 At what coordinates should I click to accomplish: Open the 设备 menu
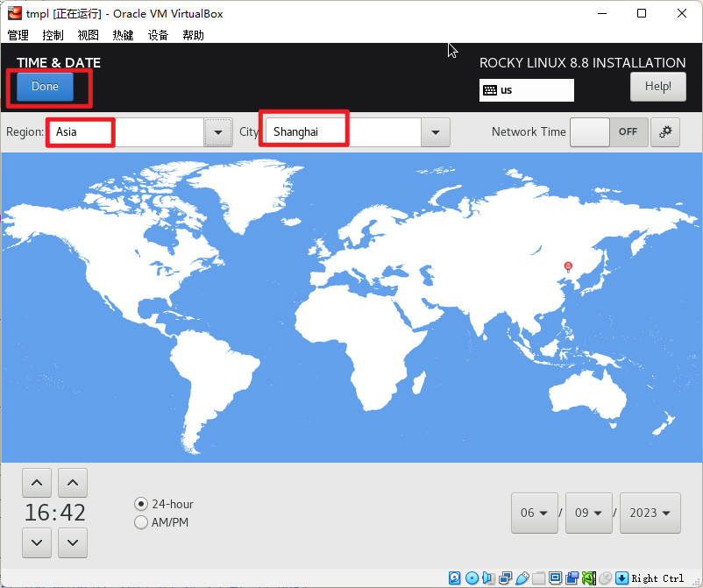[x=158, y=35]
